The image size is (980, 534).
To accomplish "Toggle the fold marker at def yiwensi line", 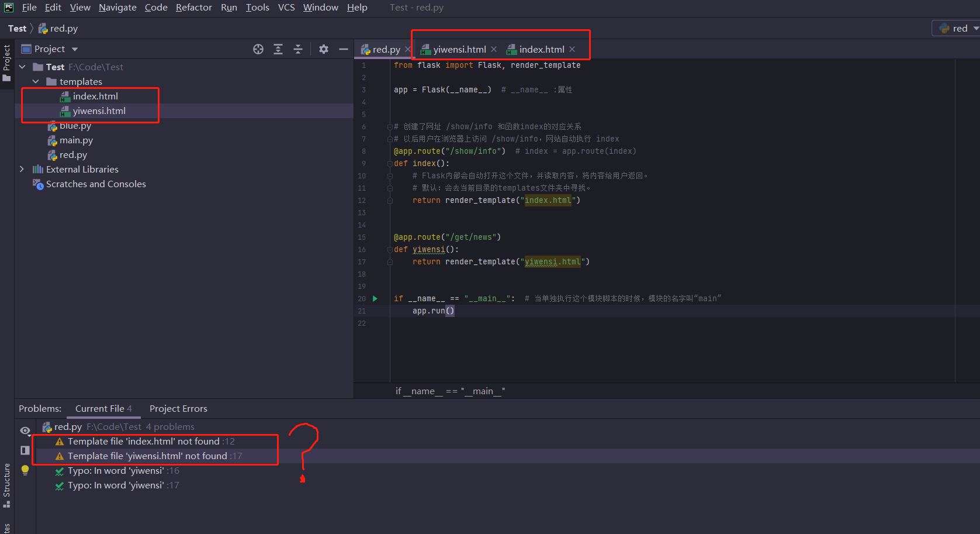I will pyautogui.click(x=390, y=250).
